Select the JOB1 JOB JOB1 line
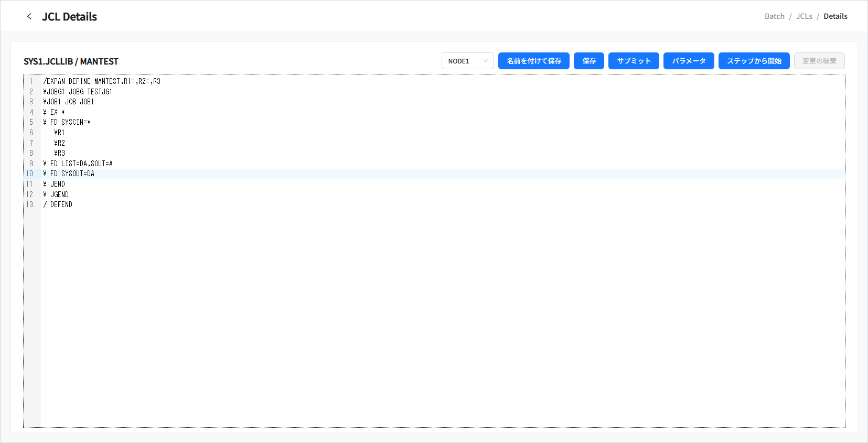 pos(69,102)
